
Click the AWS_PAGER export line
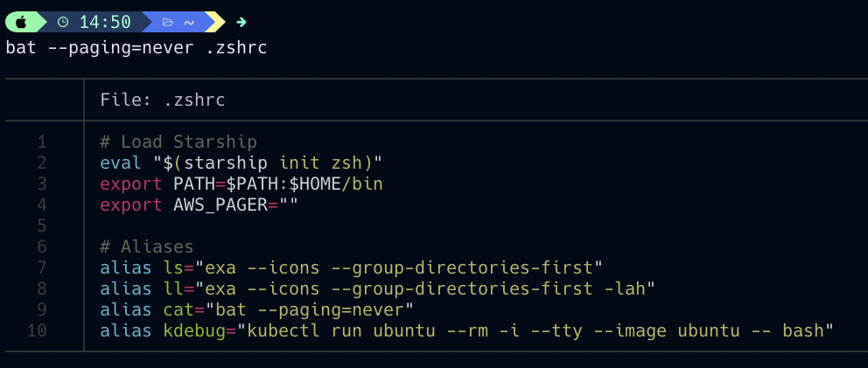click(199, 205)
